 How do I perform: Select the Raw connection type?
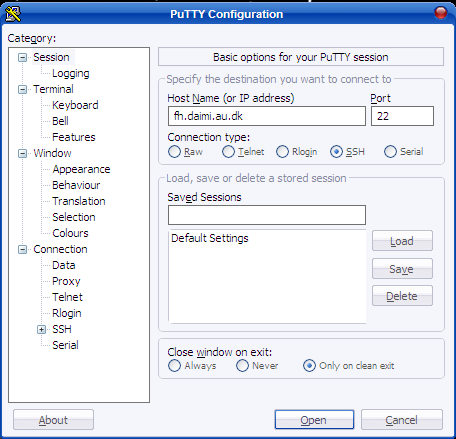pos(174,152)
